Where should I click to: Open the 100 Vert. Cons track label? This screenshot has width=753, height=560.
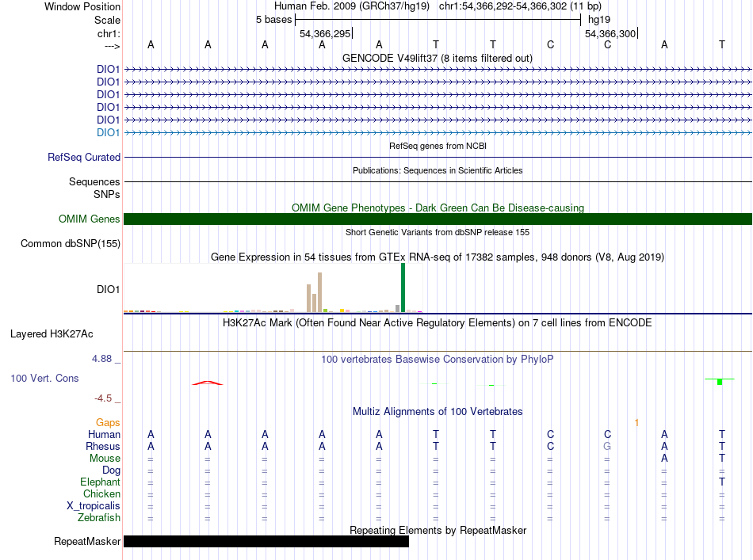point(44,378)
